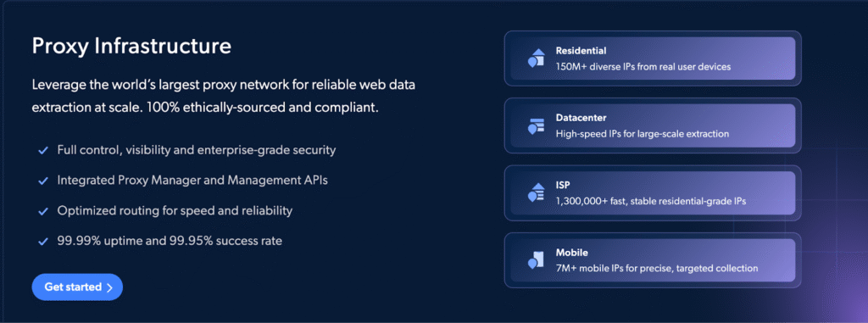Click checkmark beside Integrated Proxy Manager
Screen dimensions: 868x323
pyautogui.click(x=42, y=181)
